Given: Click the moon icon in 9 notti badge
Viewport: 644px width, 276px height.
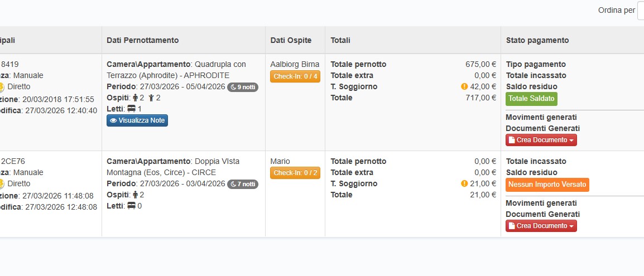Looking at the screenshot, I should tap(233, 87).
